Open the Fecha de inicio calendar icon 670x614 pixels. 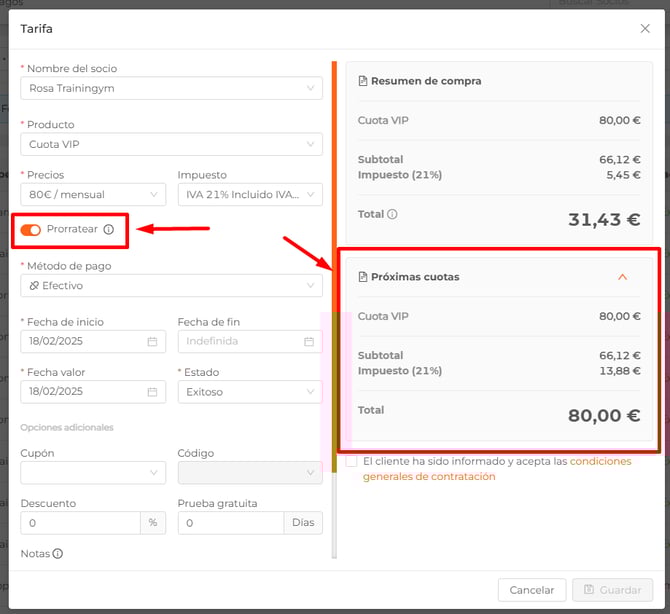click(x=152, y=342)
